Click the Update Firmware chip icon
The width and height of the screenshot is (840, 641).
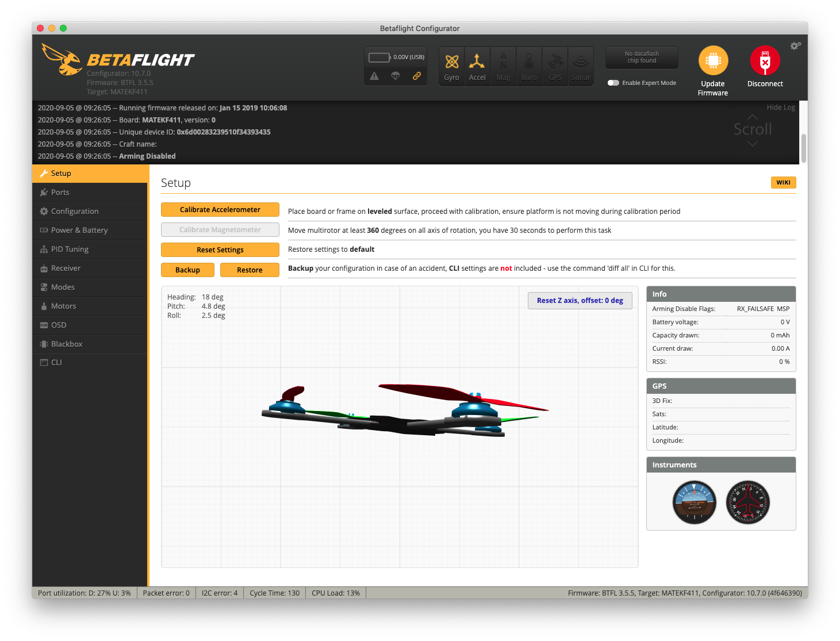tap(713, 60)
